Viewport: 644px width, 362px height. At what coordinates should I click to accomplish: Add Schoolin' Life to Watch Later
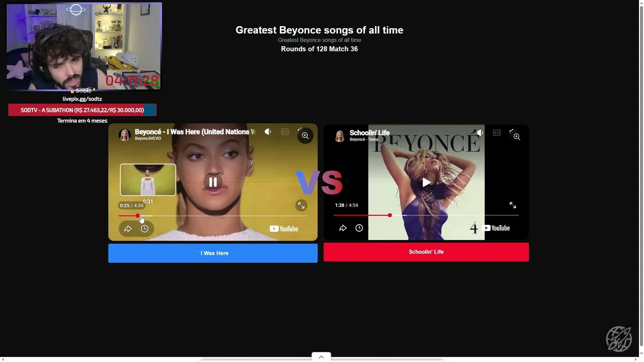pos(359,228)
